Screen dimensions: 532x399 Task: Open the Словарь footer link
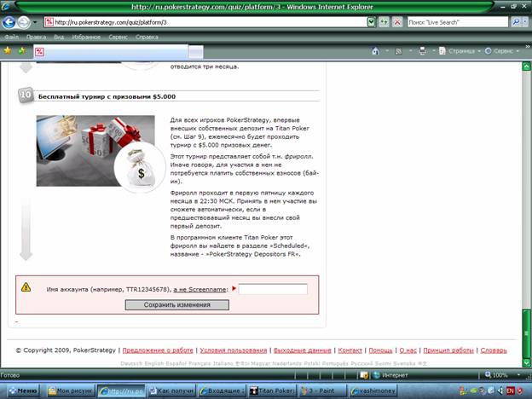tap(494, 350)
